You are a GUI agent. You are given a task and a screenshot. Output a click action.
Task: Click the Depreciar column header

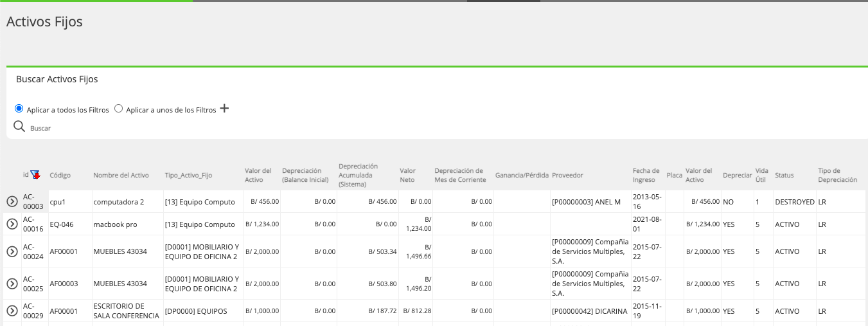pos(737,175)
